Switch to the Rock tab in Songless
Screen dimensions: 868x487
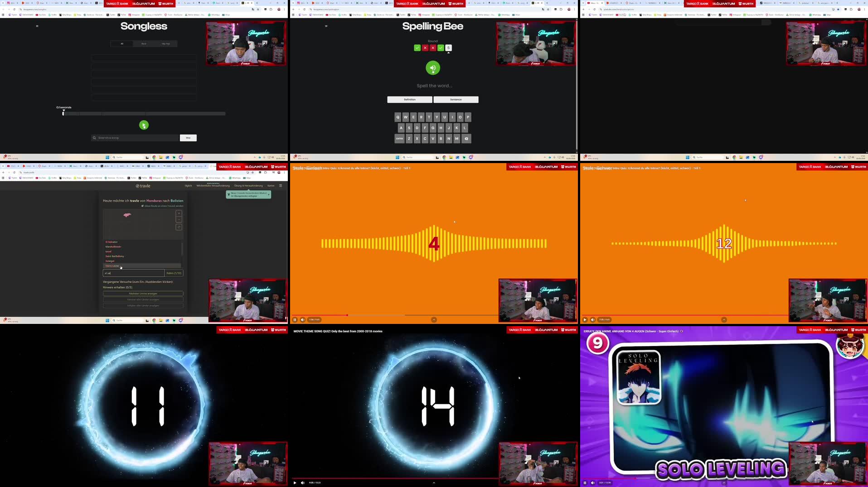(x=144, y=43)
